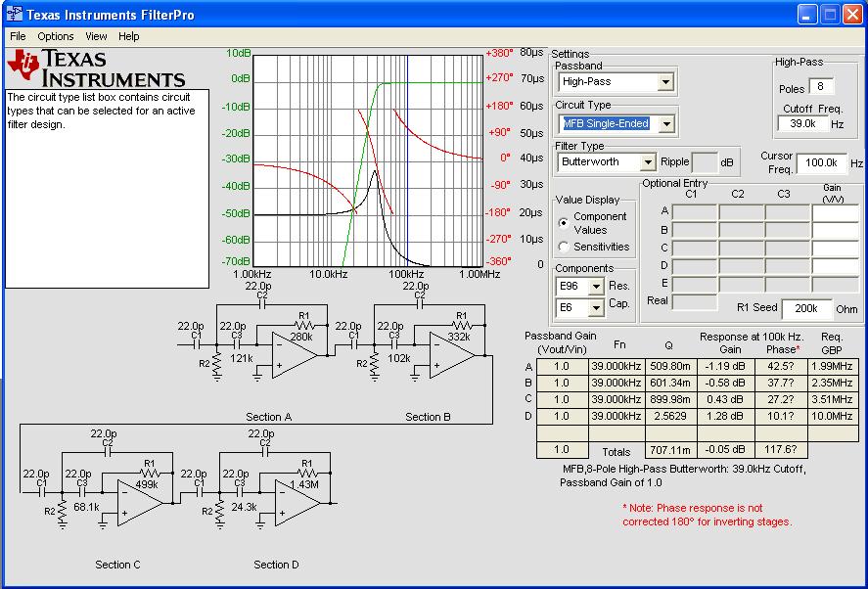
Task: Click the MFB 8-Pole High-Pass Butterworth summary text
Action: 682,476
